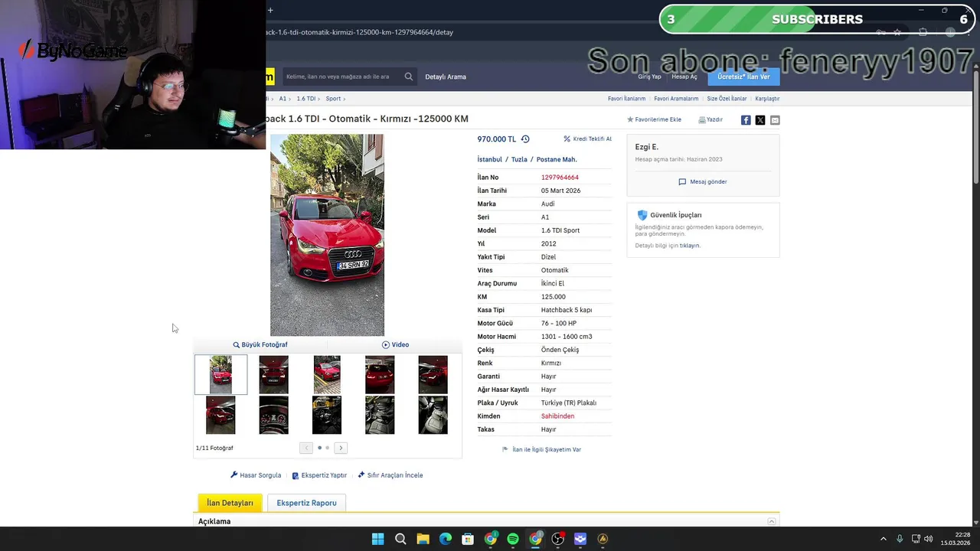Open Spotify from the taskbar
The height and width of the screenshot is (551, 980).
tap(513, 539)
